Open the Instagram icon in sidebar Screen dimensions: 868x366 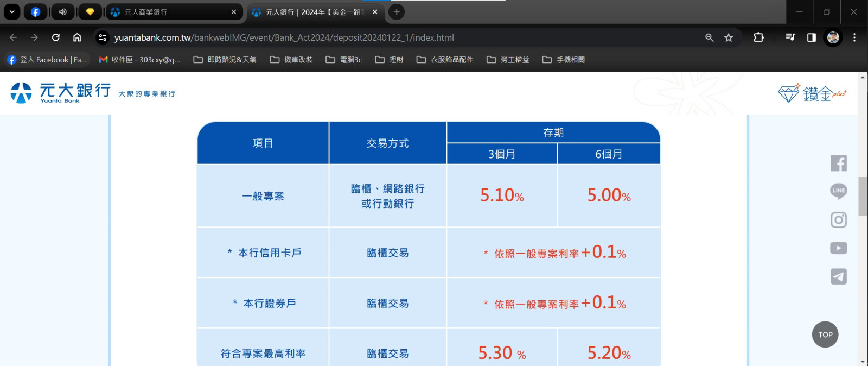click(x=838, y=220)
